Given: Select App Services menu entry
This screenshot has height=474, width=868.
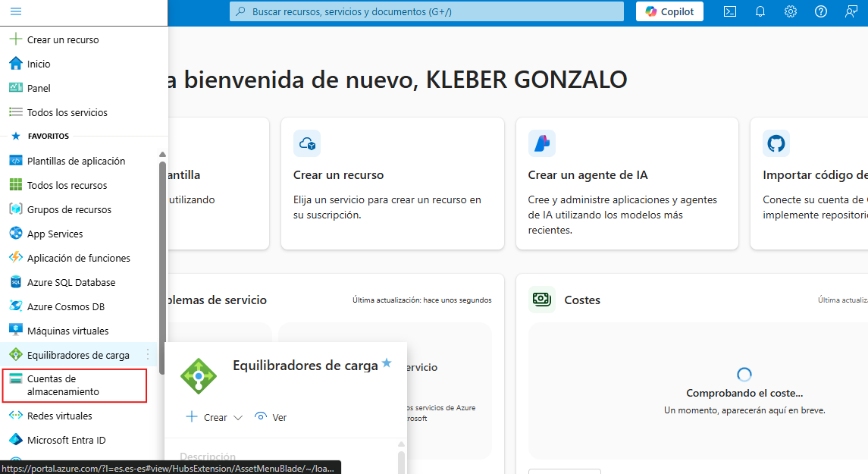Looking at the screenshot, I should tap(55, 234).
